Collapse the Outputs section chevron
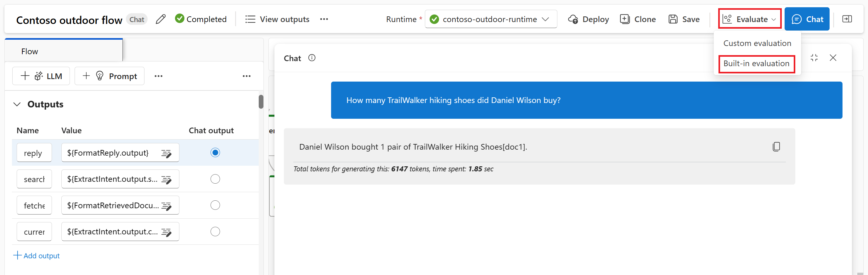Viewport: 868px width, 275px height. pos(17,104)
